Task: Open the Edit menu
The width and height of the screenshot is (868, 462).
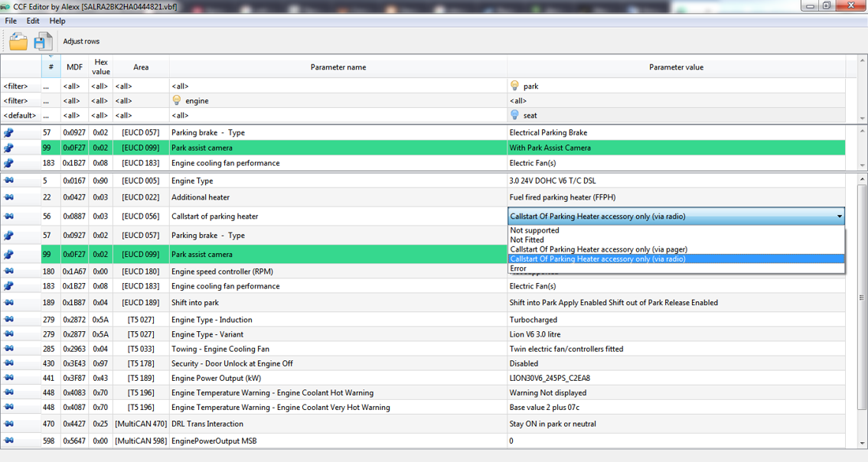Action: click(32, 21)
